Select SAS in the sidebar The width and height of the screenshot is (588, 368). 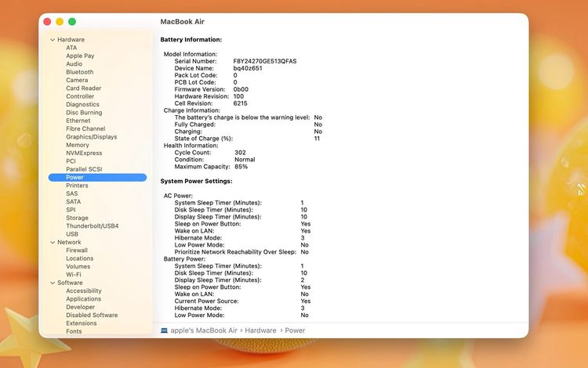pyautogui.click(x=71, y=194)
